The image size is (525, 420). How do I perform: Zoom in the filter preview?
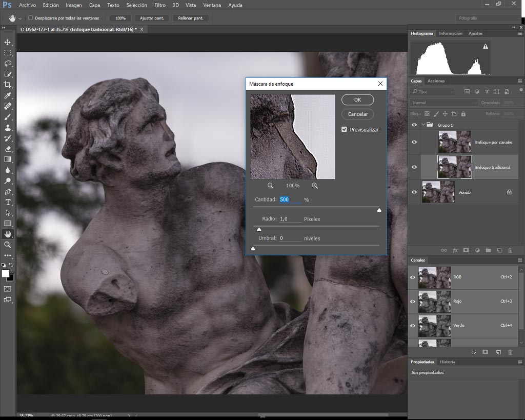tap(315, 186)
